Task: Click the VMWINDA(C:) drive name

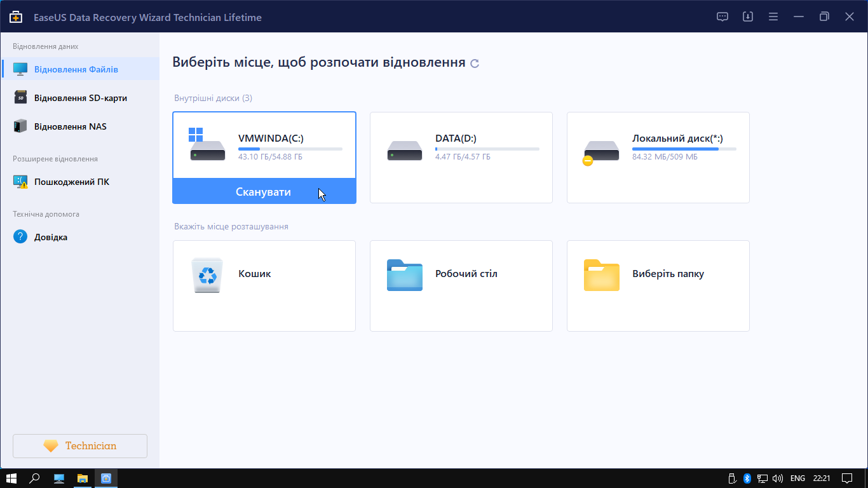Action: (271, 138)
